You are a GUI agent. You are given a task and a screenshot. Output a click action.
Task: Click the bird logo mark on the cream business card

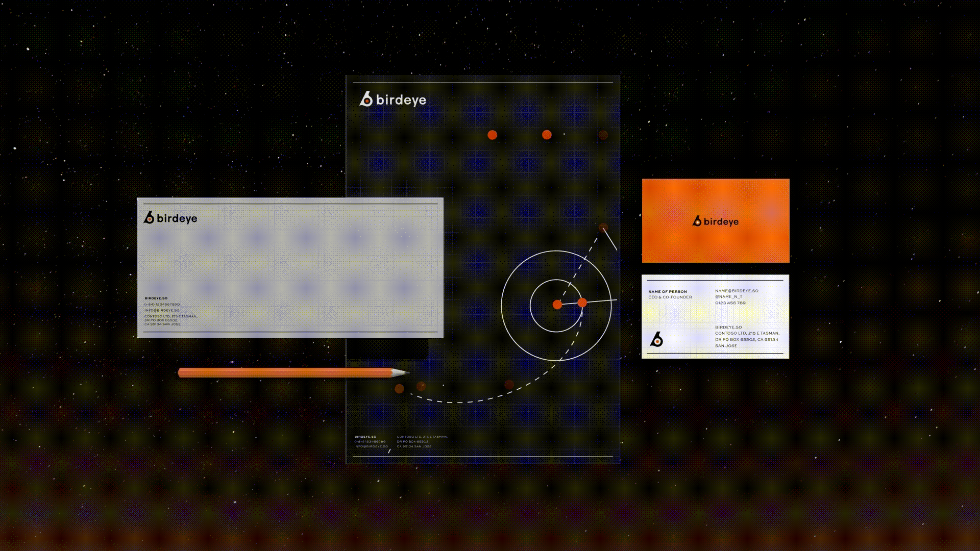tap(656, 339)
